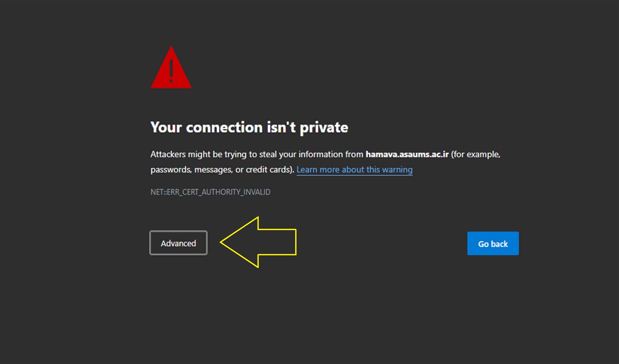Click the exclamation mark inside the red triangle
Image resolution: width=619 pixels, height=364 pixels.
171,71
